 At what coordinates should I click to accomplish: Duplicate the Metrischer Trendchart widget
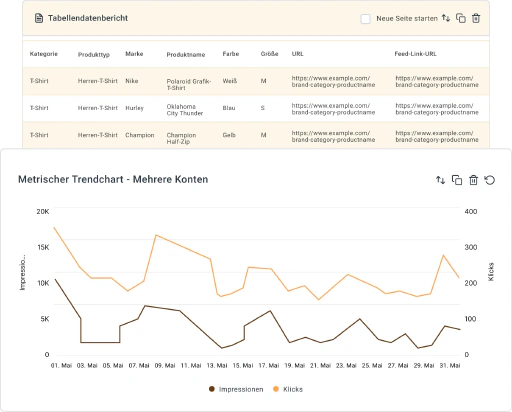point(457,180)
